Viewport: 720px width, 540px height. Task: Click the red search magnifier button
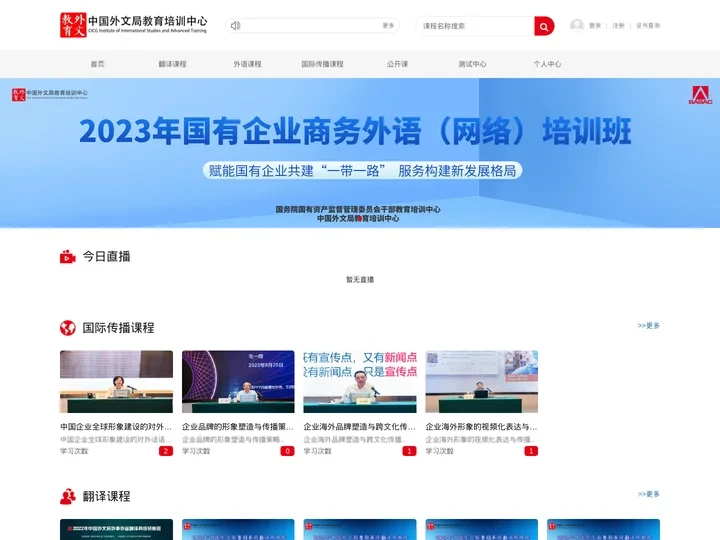(x=544, y=26)
